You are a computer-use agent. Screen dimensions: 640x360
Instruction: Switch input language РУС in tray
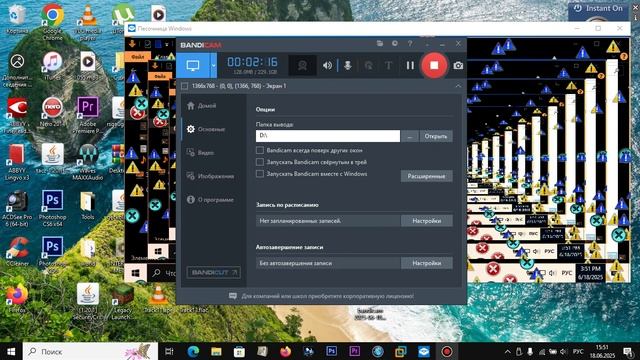click(x=578, y=351)
